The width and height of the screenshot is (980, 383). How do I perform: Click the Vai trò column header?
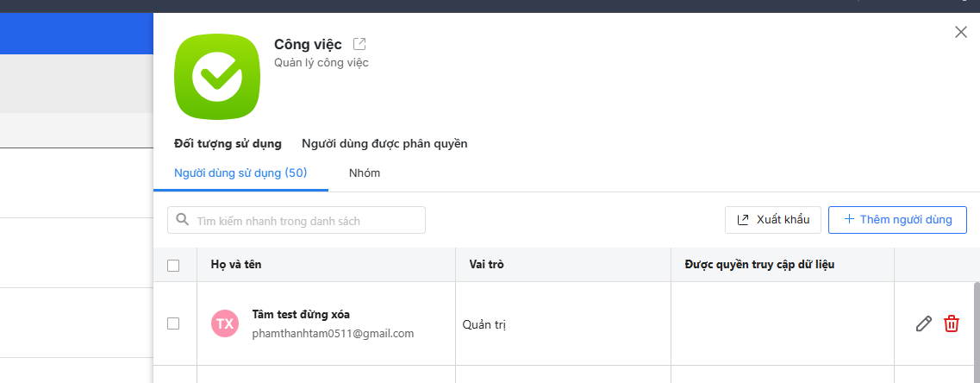point(486,264)
